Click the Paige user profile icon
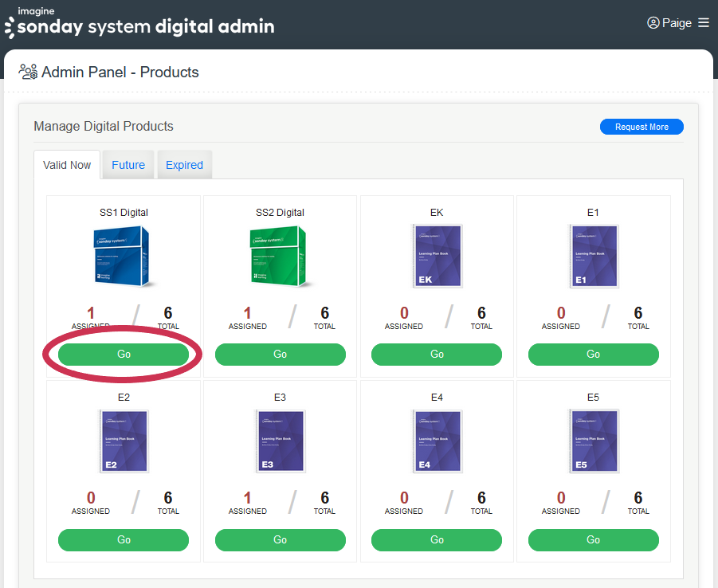This screenshot has height=588, width=718. coord(653,23)
